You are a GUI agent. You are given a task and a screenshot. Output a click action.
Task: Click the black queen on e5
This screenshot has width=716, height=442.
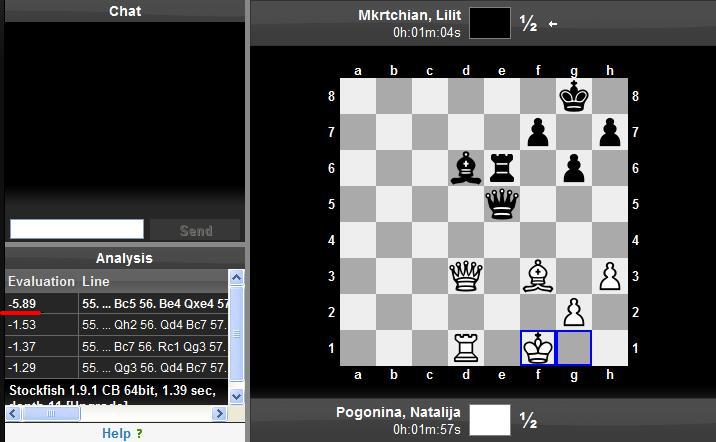tap(502, 204)
